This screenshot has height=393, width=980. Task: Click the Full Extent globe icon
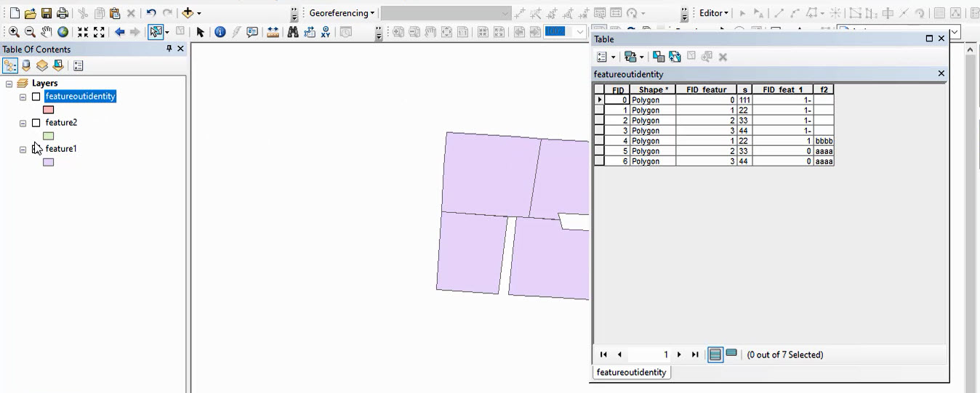point(63,32)
